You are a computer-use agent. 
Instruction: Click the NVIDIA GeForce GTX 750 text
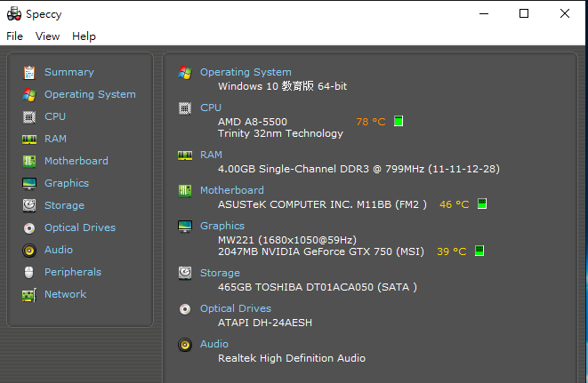point(321,251)
